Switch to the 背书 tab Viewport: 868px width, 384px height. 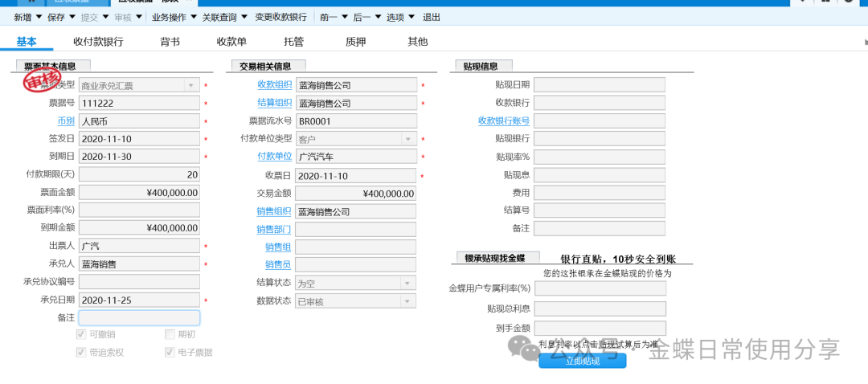click(x=170, y=42)
